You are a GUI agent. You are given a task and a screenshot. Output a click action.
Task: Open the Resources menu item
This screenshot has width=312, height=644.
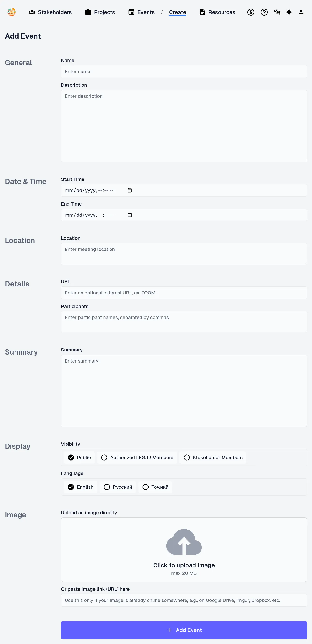217,12
